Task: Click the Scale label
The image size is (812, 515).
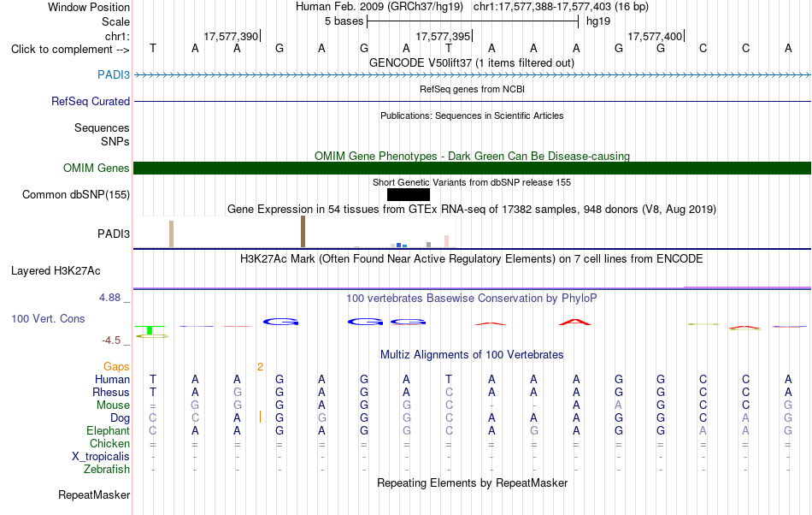Action: click(115, 21)
